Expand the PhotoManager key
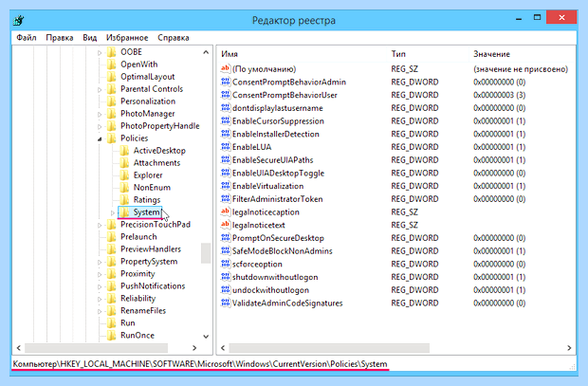 100,115
